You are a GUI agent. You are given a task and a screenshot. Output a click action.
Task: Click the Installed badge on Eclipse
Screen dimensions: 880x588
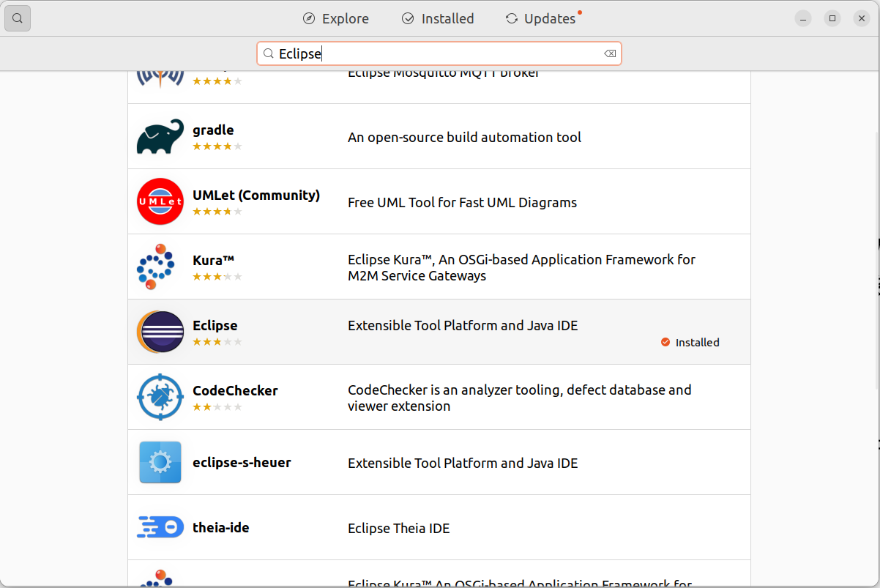(690, 342)
